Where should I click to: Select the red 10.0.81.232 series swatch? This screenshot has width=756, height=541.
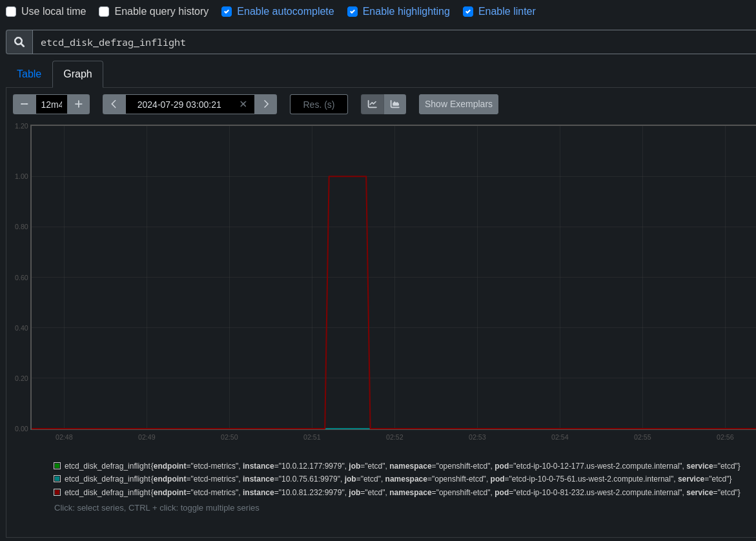(57, 493)
